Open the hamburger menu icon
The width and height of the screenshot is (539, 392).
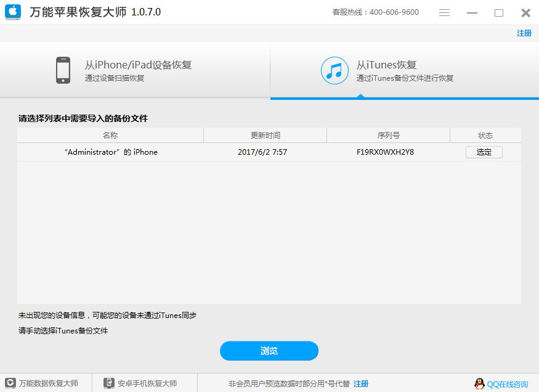[444, 12]
